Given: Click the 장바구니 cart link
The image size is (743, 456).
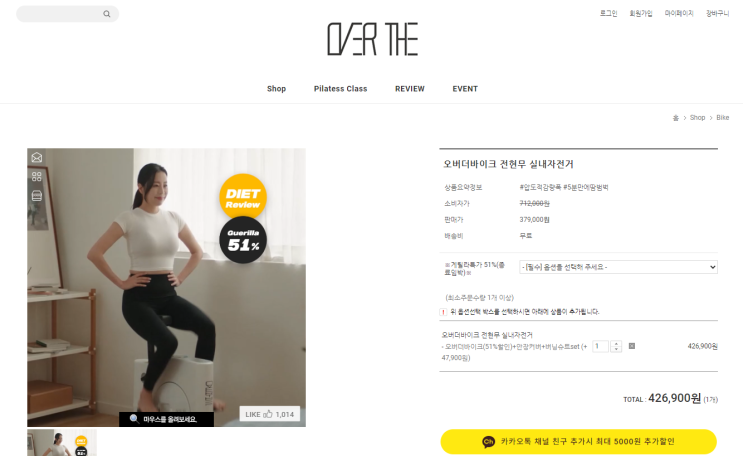Looking at the screenshot, I should 717,13.
